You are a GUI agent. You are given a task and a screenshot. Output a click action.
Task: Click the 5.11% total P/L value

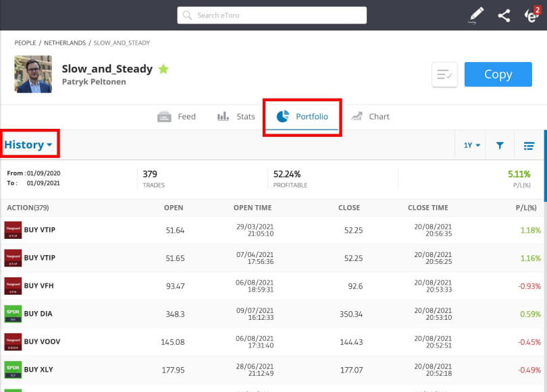[519, 174]
